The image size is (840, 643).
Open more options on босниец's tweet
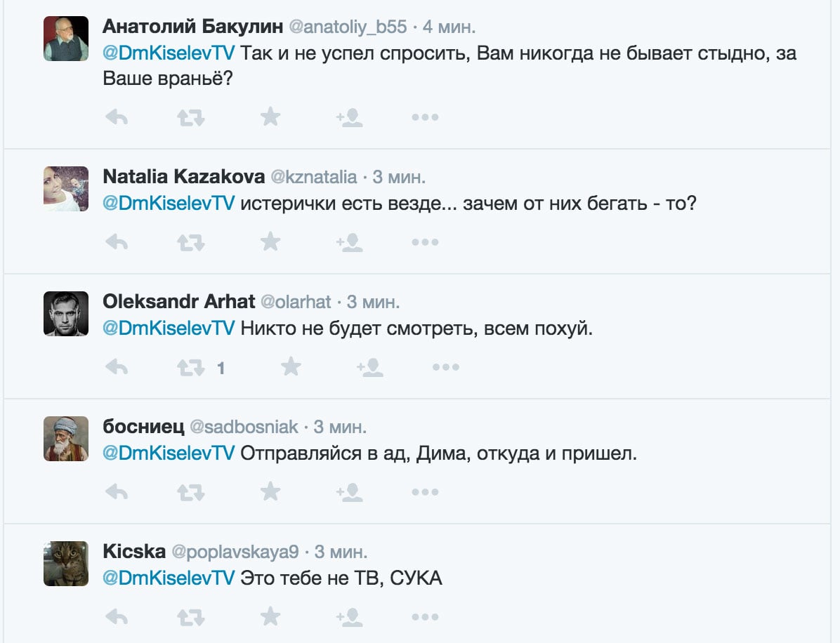425,492
